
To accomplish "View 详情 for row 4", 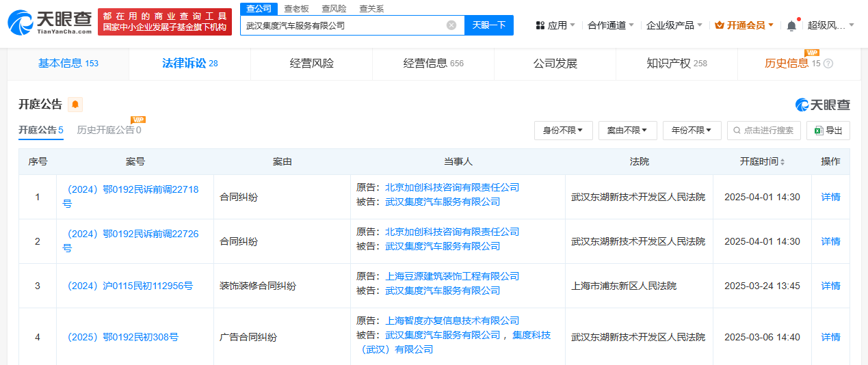I will 830,337.
